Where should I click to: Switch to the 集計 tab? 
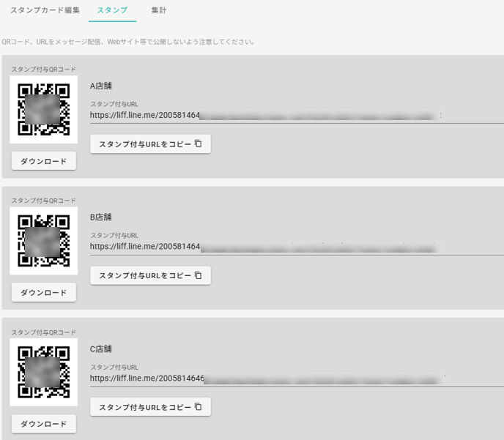point(159,10)
